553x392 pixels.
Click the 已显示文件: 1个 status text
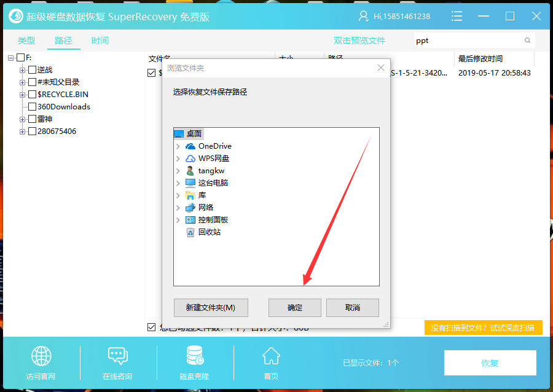[x=371, y=363]
